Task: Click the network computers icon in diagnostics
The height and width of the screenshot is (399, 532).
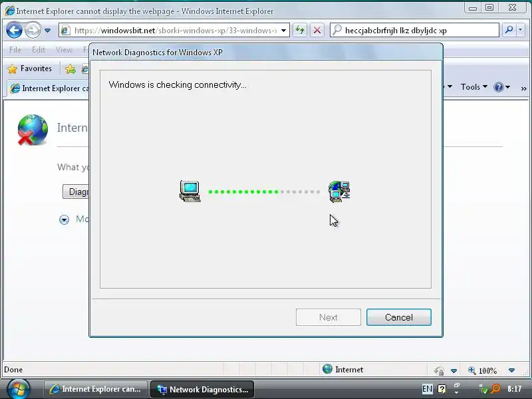Action: [339, 192]
